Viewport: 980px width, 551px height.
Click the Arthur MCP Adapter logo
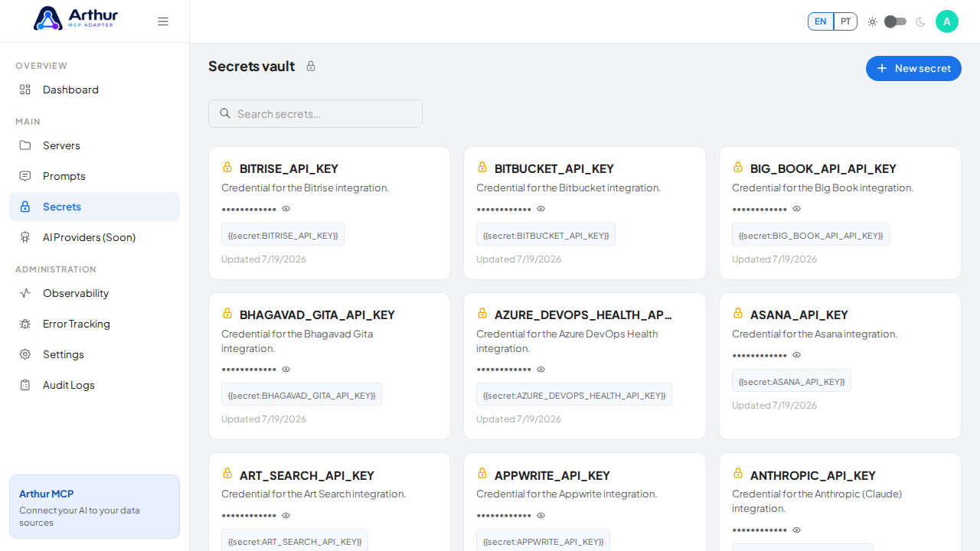[76, 18]
